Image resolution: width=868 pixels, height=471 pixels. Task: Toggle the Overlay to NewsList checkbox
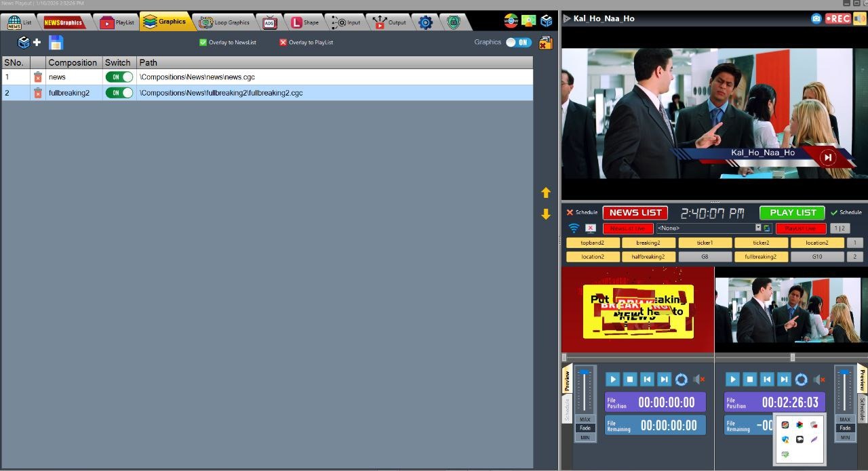tap(203, 42)
